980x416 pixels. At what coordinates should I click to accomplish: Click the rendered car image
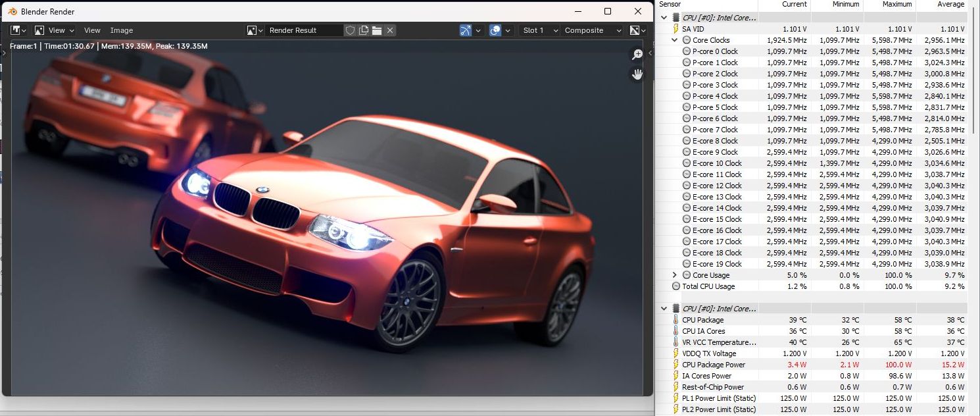[x=326, y=217]
